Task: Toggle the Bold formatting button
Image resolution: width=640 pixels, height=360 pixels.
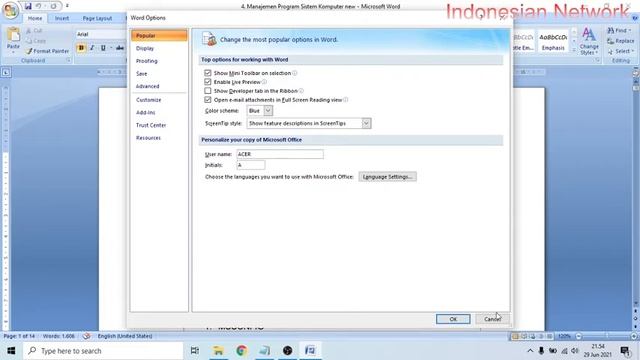Action: point(81,48)
